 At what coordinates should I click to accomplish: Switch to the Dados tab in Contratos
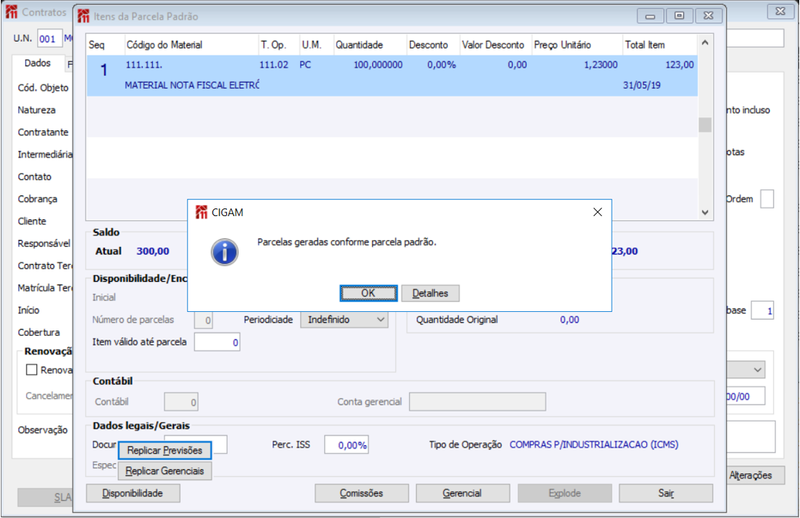click(38, 63)
